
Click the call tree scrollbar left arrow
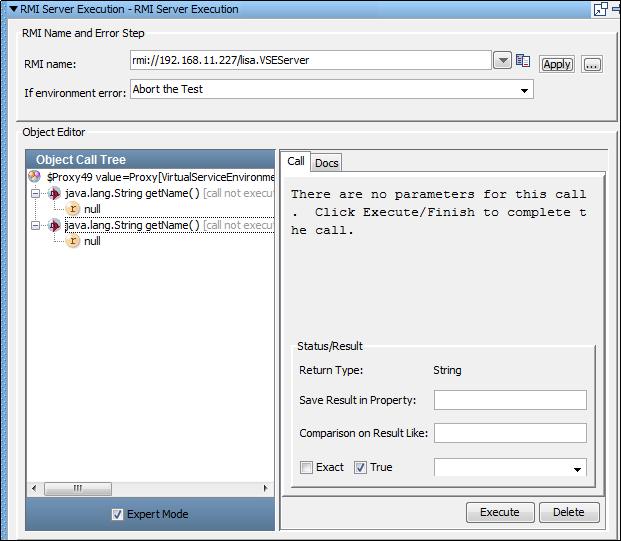34,488
